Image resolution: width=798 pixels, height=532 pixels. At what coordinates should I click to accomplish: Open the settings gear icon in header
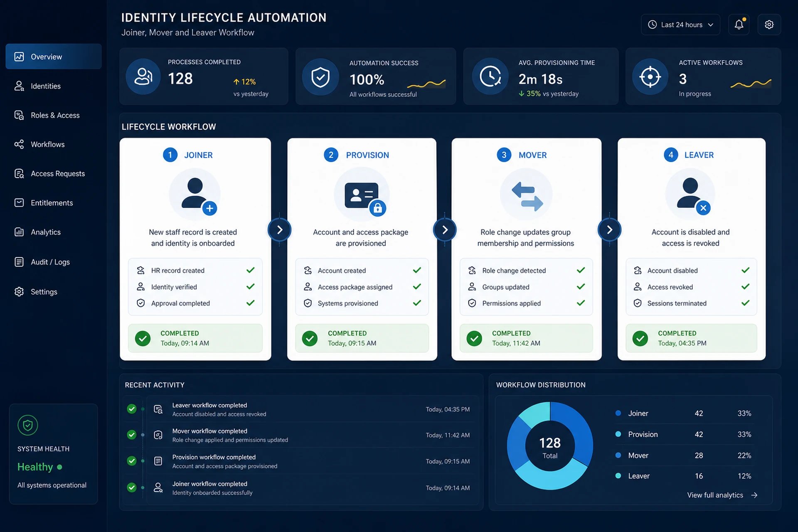click(769, 25)
